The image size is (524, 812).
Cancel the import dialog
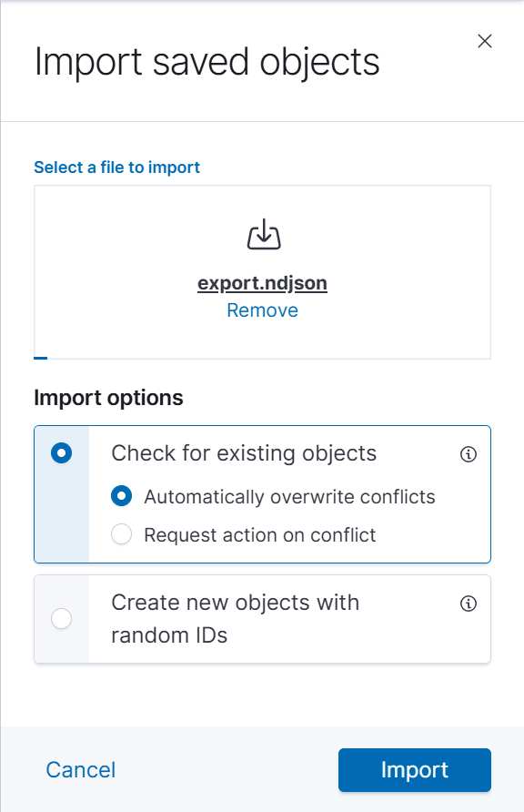point(81,769)
